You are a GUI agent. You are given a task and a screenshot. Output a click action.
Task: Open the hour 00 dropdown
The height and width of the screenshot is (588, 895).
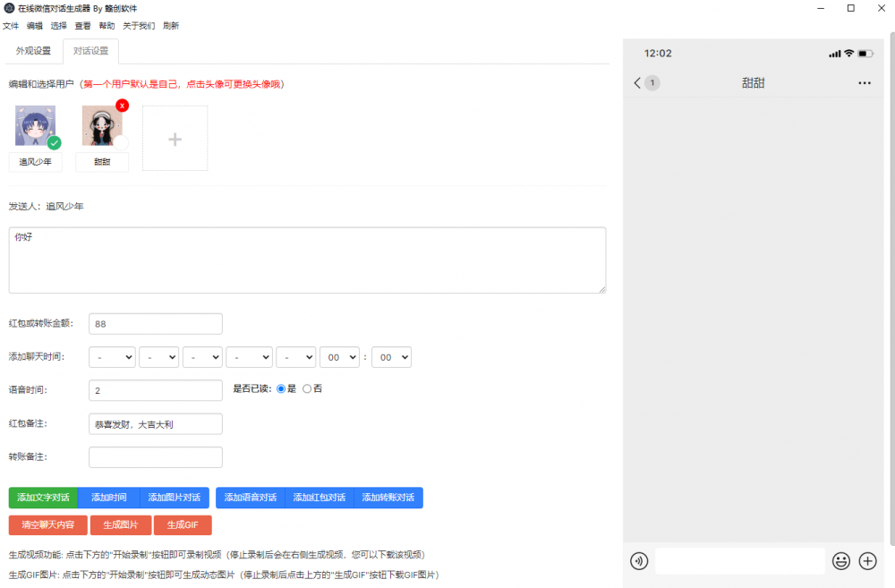pos(339,357)
